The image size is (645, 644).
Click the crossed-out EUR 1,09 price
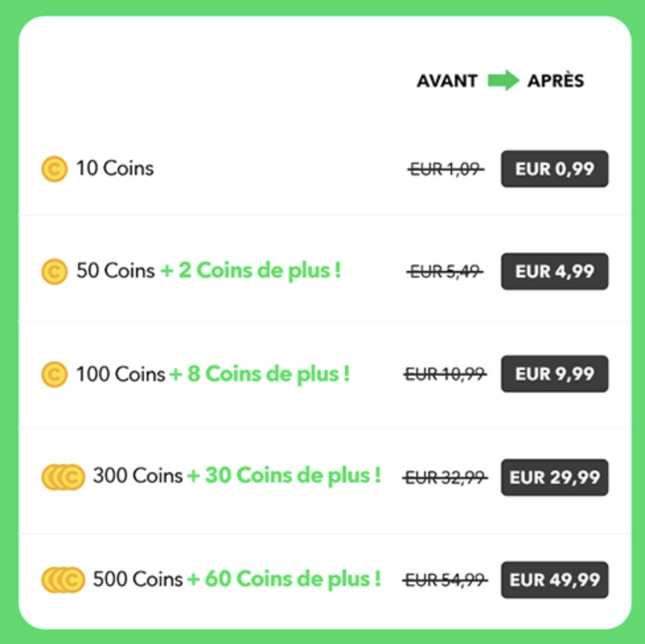tap(444, 169)
